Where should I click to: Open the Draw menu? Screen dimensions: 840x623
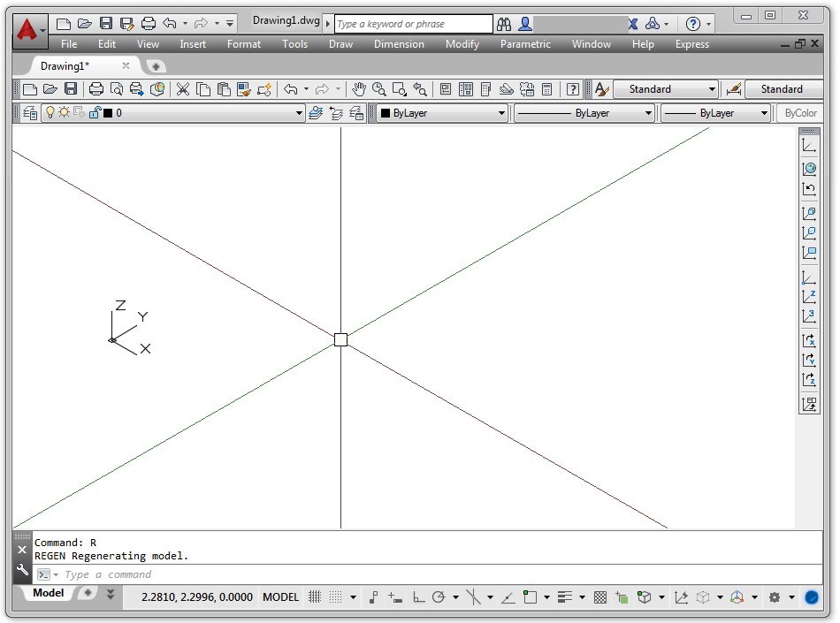[340, 44]
